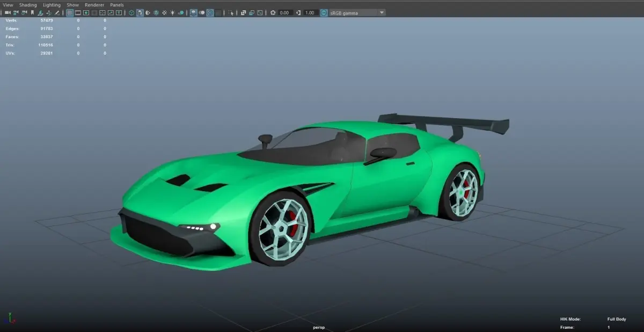Open the Panels menu
The image size is (644, 332).
click(117, 5)
